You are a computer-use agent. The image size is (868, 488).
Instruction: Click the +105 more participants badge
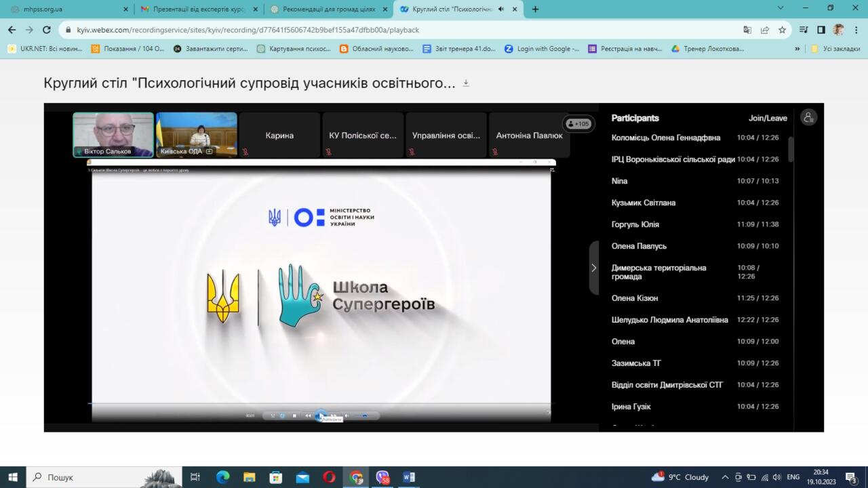point(578,124)
